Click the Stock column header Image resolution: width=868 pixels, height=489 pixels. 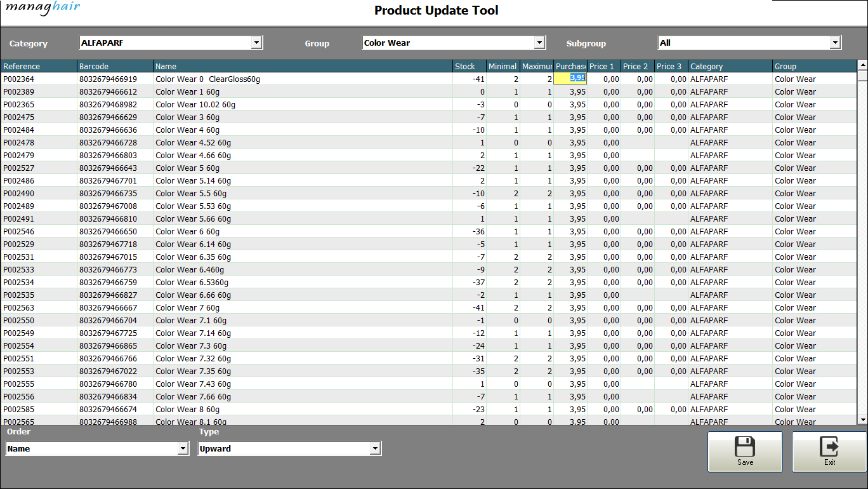click(x=468, y=66)
